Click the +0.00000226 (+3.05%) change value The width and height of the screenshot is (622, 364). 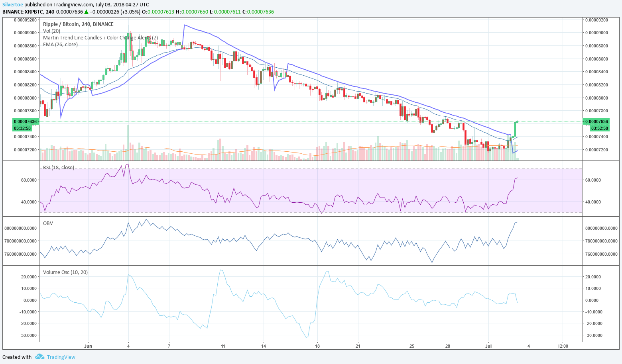(115, 12)
